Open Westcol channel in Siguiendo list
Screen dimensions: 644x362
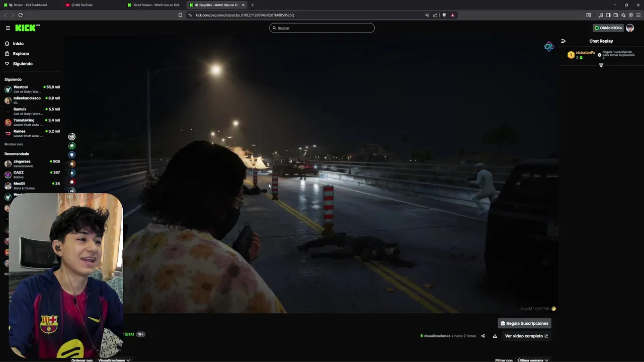tap(32, 89)
